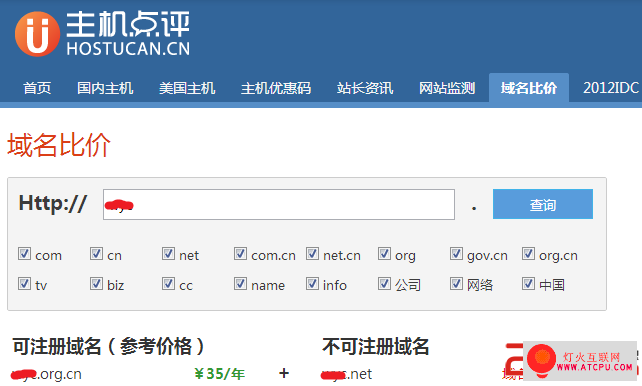Open the 2012IDC navigation link
This screenshot has width=642, height=386.
coord(611,88)
